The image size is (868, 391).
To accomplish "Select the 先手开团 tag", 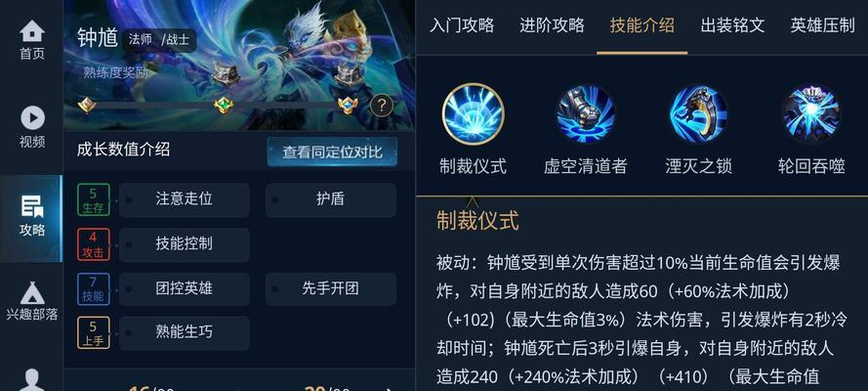I will coord(330,288).
